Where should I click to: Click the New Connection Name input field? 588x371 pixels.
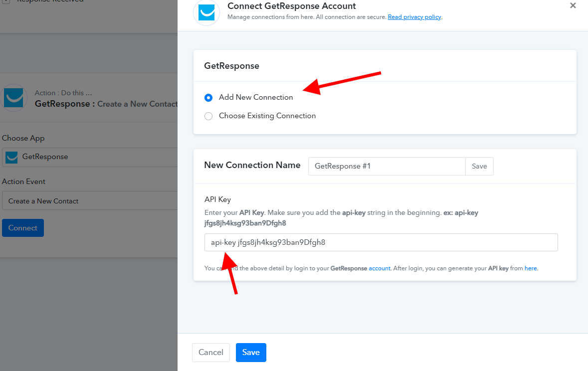(387, 166)
